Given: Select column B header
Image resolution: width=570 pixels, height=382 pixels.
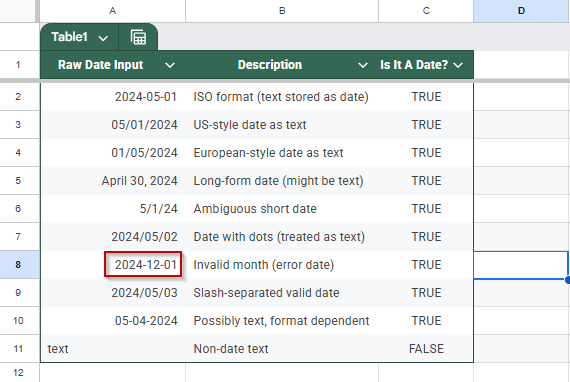Looking at the screenshot, I should [x=282, y=11].
